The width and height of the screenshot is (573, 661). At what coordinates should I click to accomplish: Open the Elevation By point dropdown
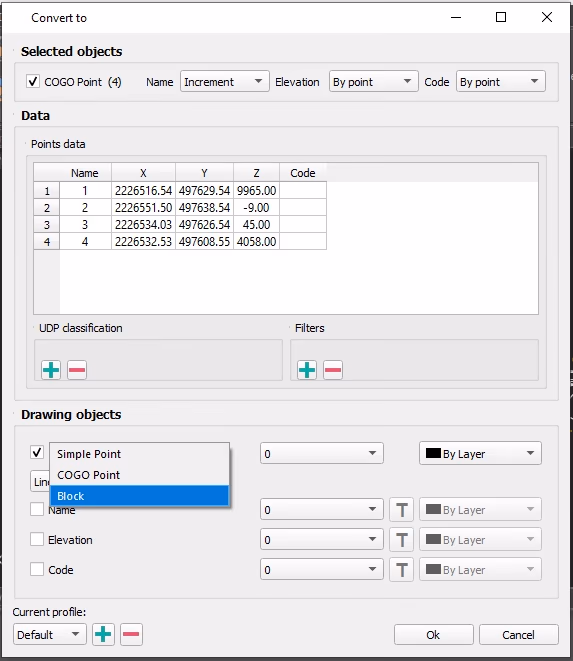374,81
